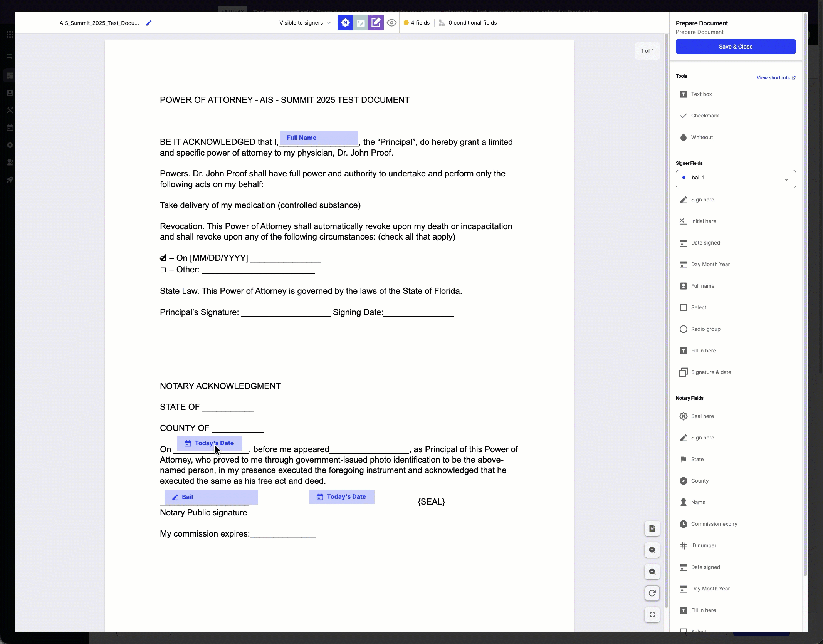Toggle the eye preview icon
Image resolution: width=823 pixels, height=644 pixels.
point(391,23)
